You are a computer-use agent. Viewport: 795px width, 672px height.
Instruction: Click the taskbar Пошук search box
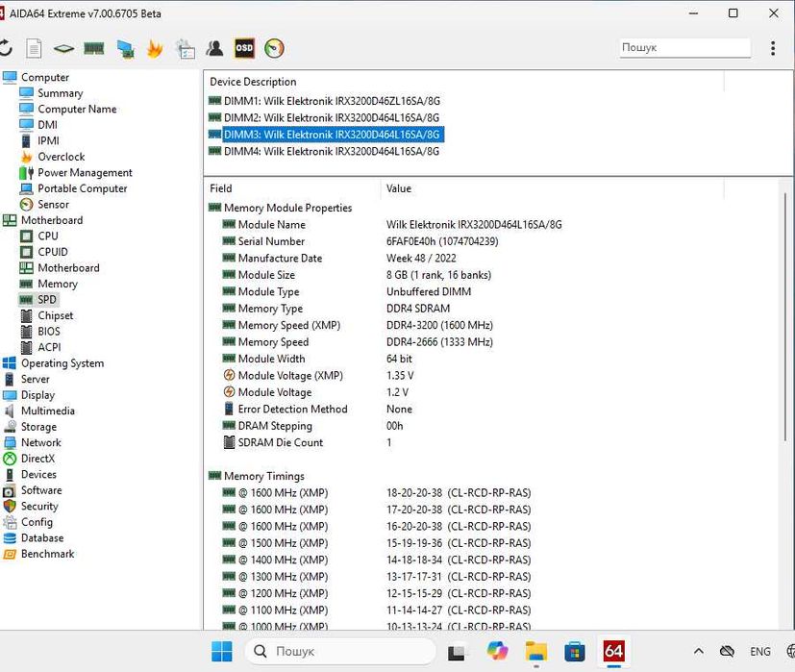pyautogui.click(x=340, y=651)
